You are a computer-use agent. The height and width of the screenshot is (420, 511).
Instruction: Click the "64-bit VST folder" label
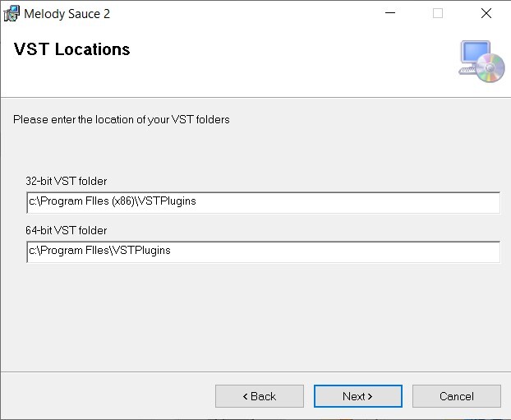point(67,231)
